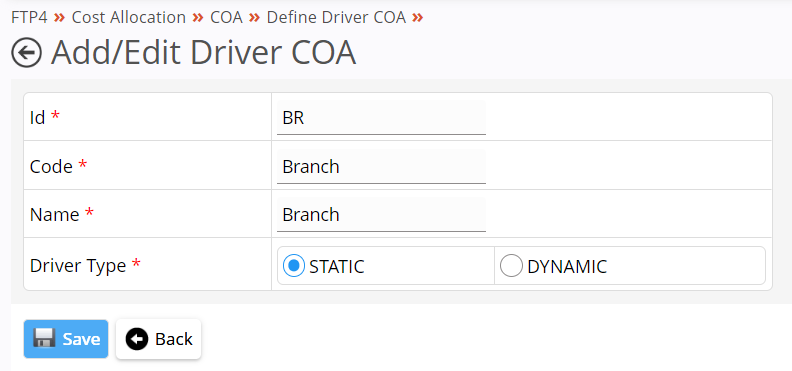The image size is (792, 371).
Task: Click the Back button text
Action: click(174, 339)
